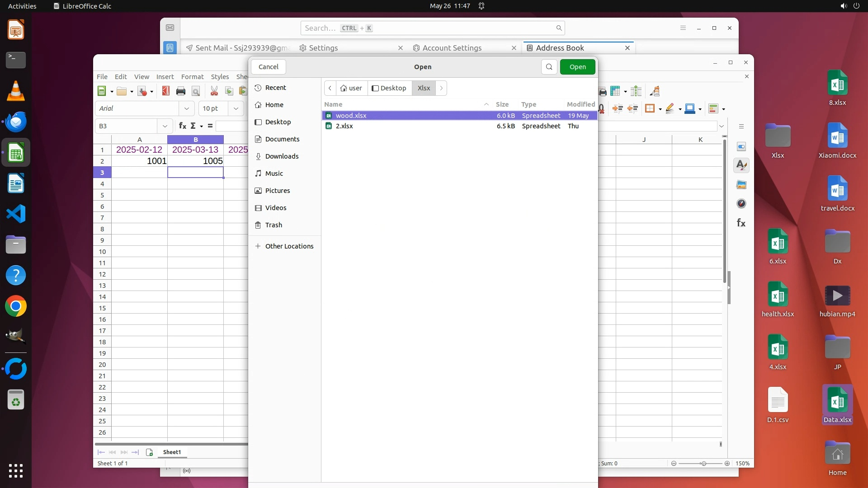Screen dimensions: 868x488
Task: Click the Borders icon in the formatting toolbar
Action: 650,108
